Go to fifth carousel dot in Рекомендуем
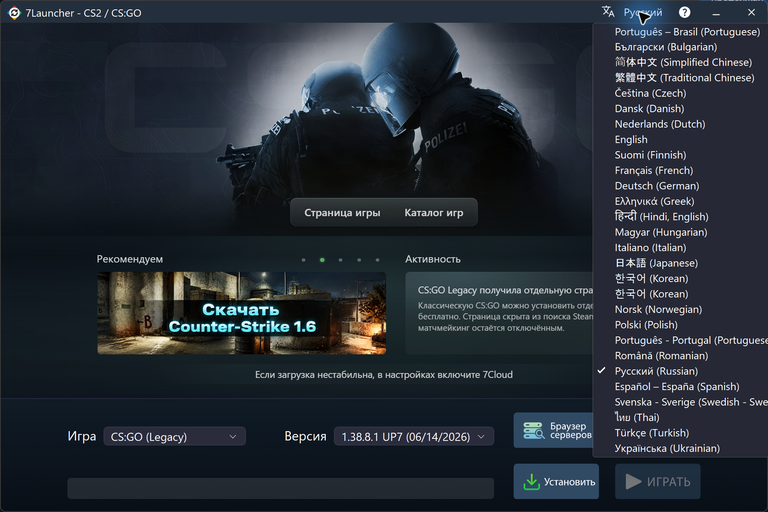This screenshot has height=512, width=768. 377,260
